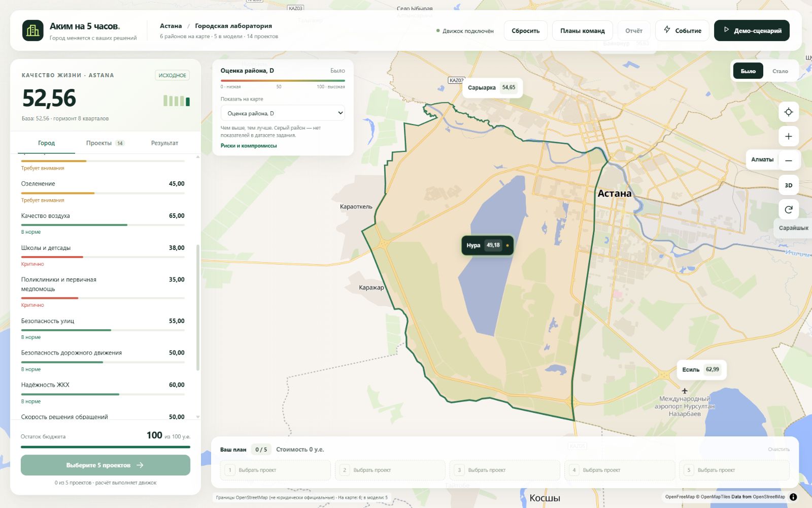
Task: Click the map attribution info icon
Action: pyautogui.click(x=793, y=497)
